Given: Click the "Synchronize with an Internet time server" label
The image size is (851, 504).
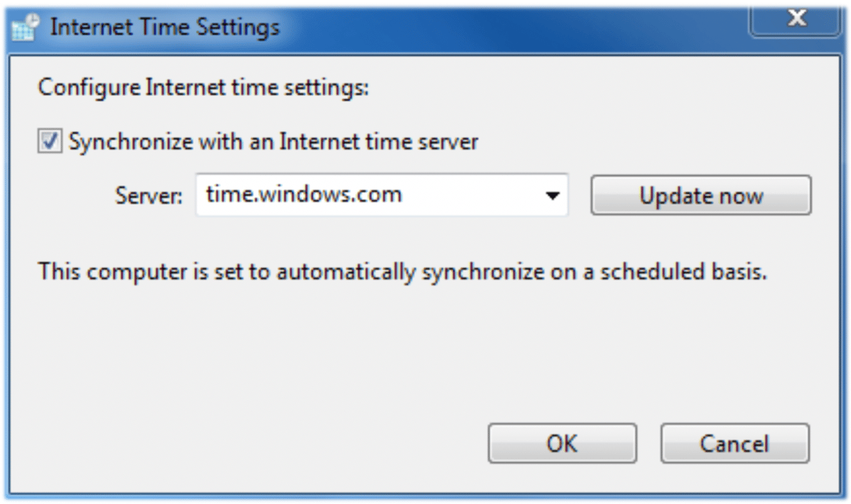Looking at the screenshot, I should click(273, 142).
